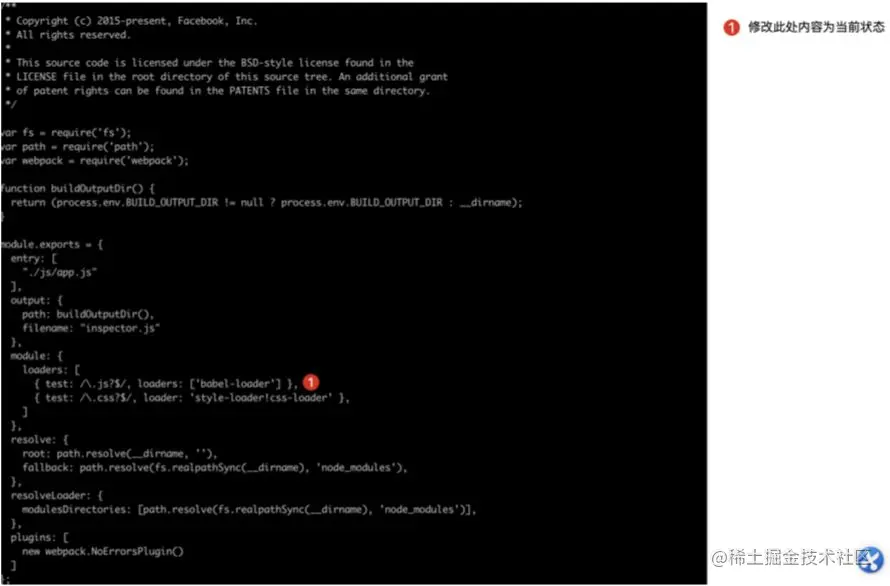Click the module.exports line
Image resolution: width=890 pixels, height=586 pixels.
52,245
